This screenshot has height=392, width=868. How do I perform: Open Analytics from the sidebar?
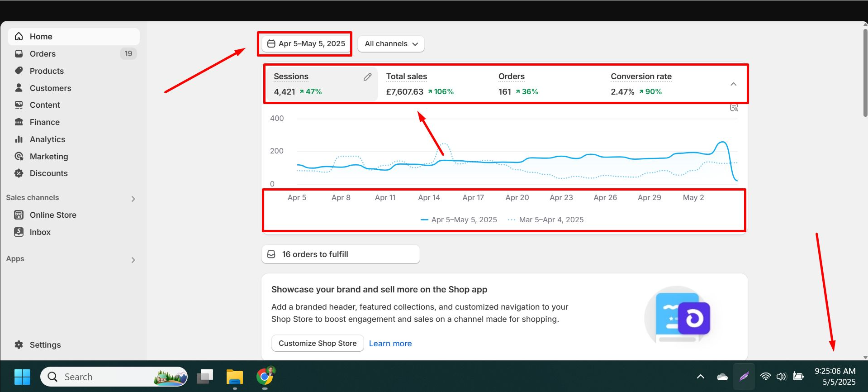click(47, 139)
